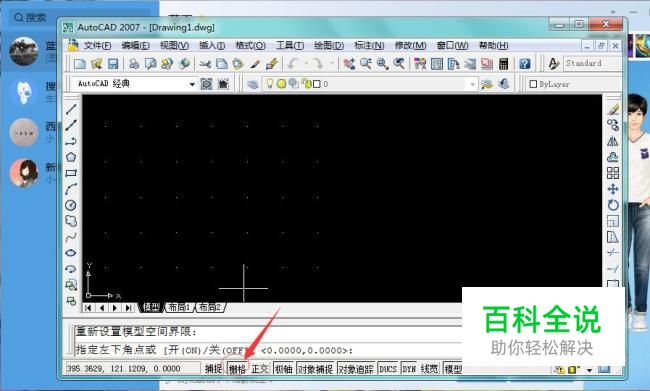Open Plot Preview from the standard toolbar

tap(150, 64)
